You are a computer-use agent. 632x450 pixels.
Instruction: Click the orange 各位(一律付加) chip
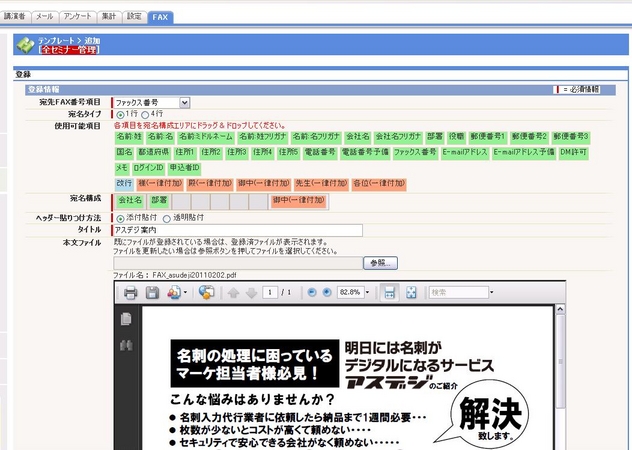click(379, 184)
